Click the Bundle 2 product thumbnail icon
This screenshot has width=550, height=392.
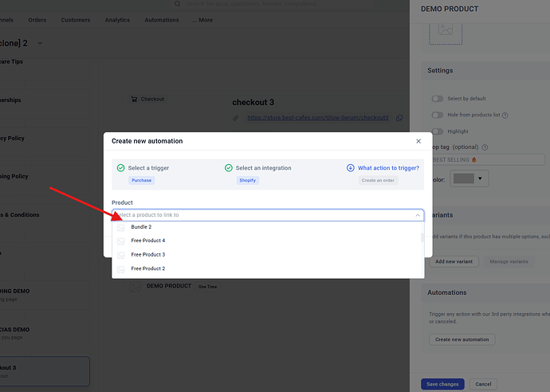tap(121, 227)
